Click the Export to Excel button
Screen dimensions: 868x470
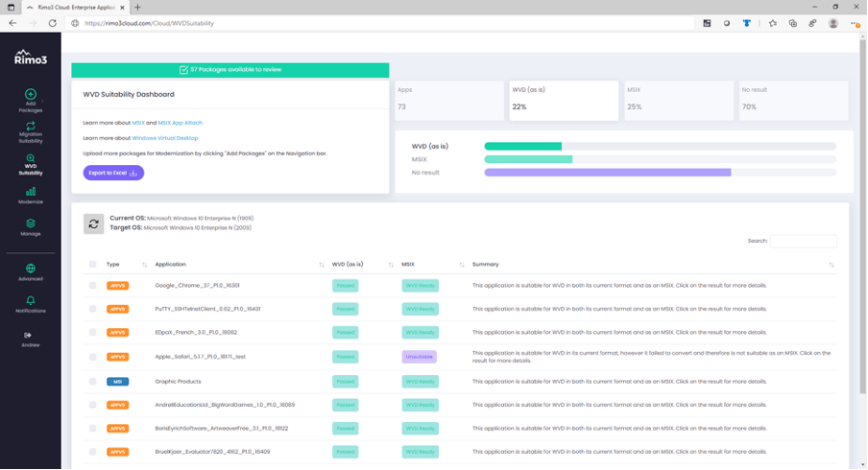[x=113, y=173]
